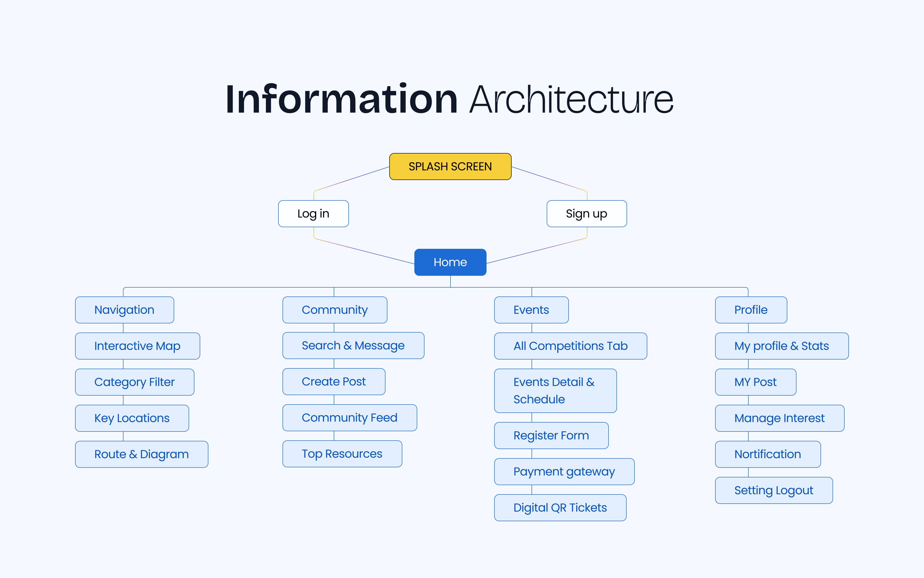Select Search & Message under Community
Viewport: 924px width, 578px height.
(353, 346)
